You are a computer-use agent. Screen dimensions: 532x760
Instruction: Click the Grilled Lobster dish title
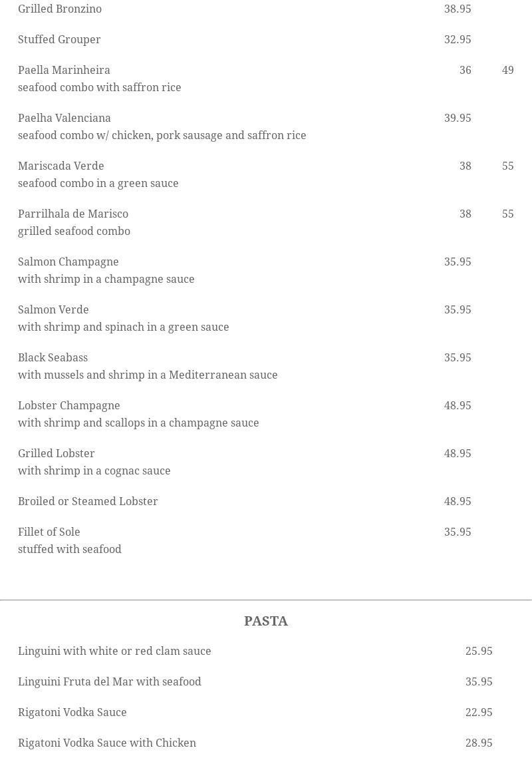pos(57,454)
